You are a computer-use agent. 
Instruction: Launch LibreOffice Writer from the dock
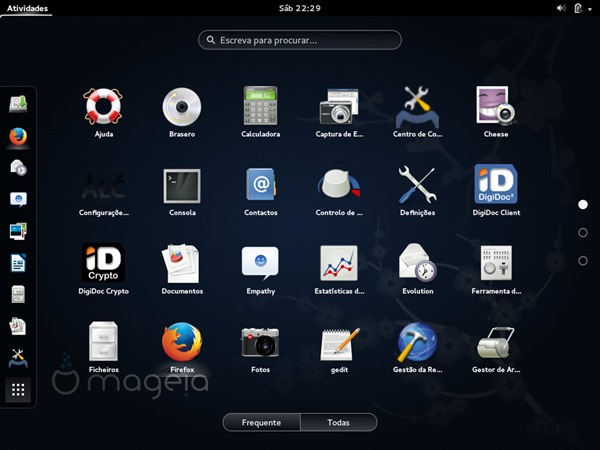click(x=18, y=263)
